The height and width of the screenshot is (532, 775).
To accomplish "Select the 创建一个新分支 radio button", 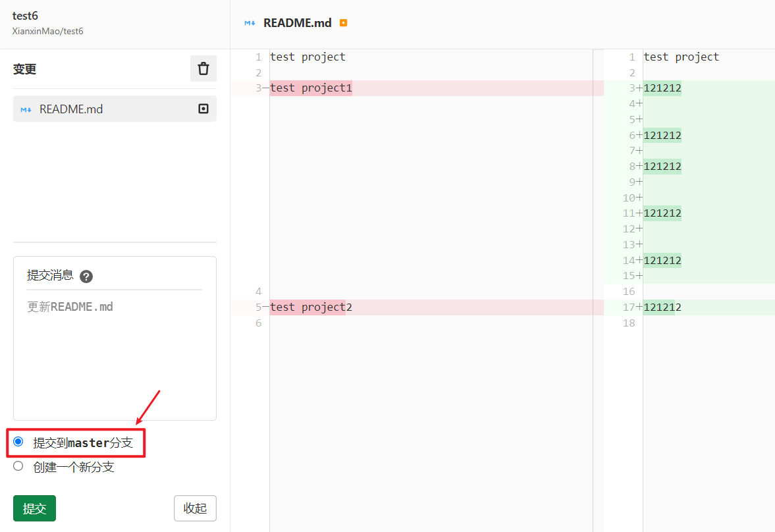I will 18,465.
